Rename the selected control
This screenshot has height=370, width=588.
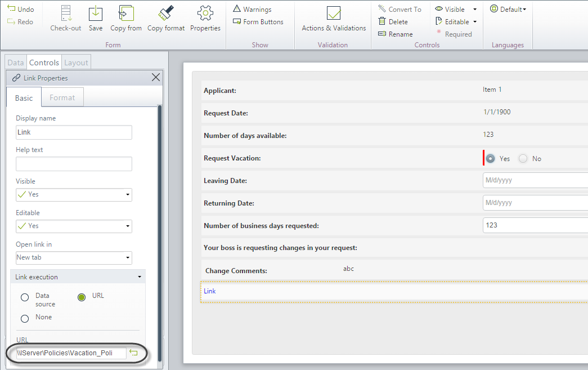point(396,34)
